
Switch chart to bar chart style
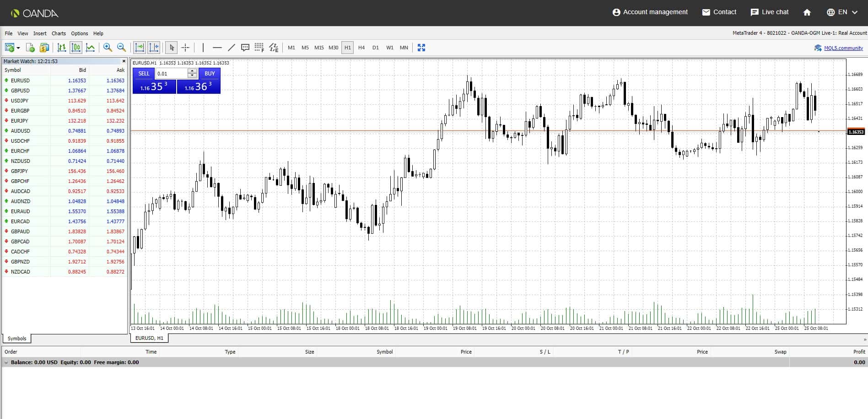[x=61, y=48]
